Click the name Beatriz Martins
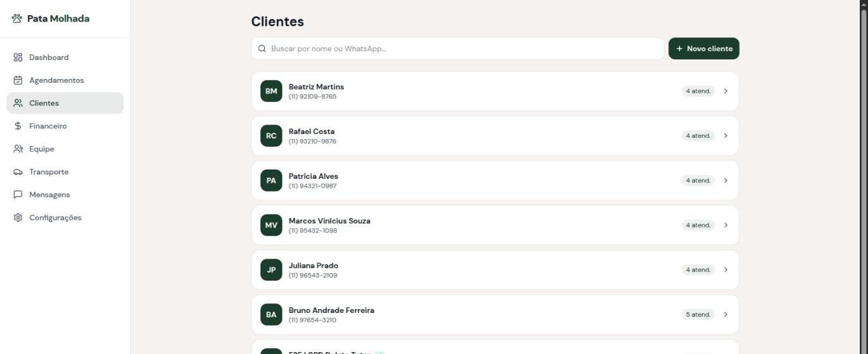 [x=316, y=87]
